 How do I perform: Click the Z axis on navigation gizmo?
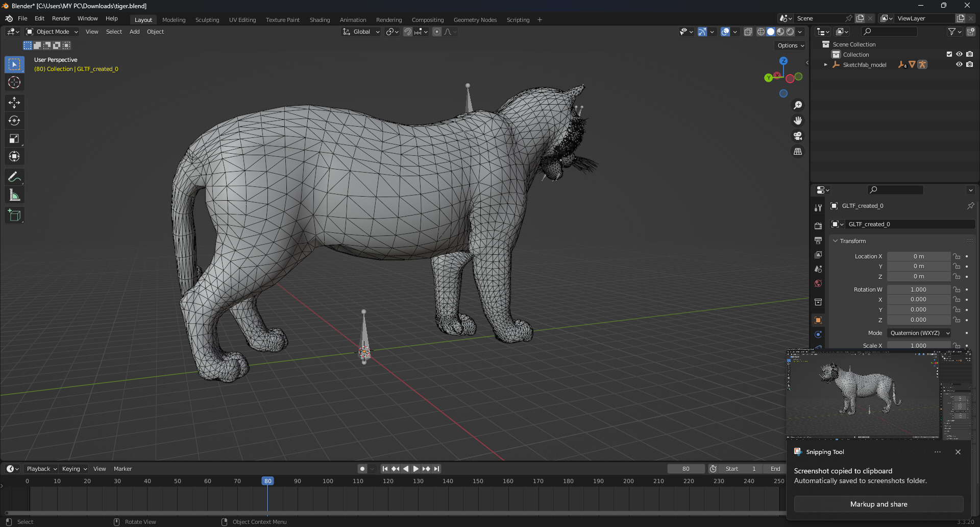[x=783, y=61]
